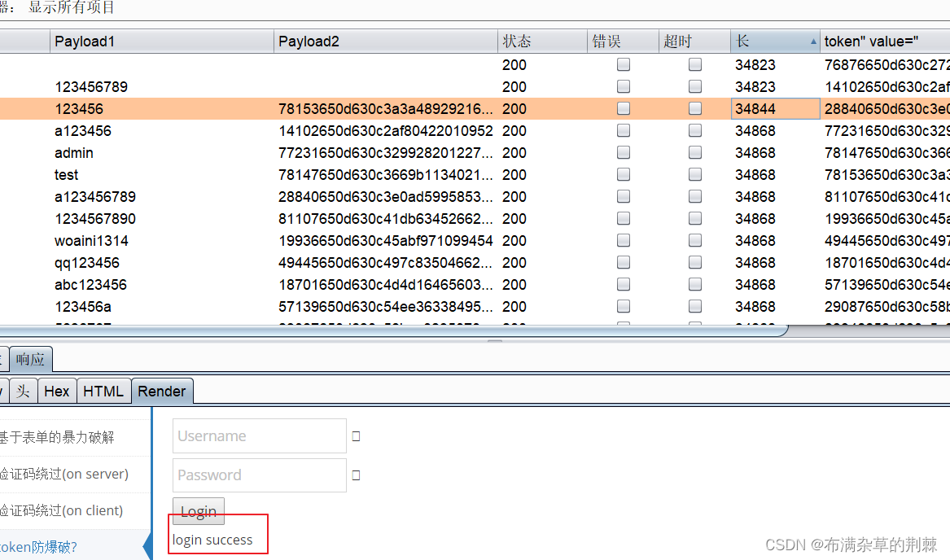Select the Render tab
Viewport: 950px width, 560px height.
coord(162,391)
